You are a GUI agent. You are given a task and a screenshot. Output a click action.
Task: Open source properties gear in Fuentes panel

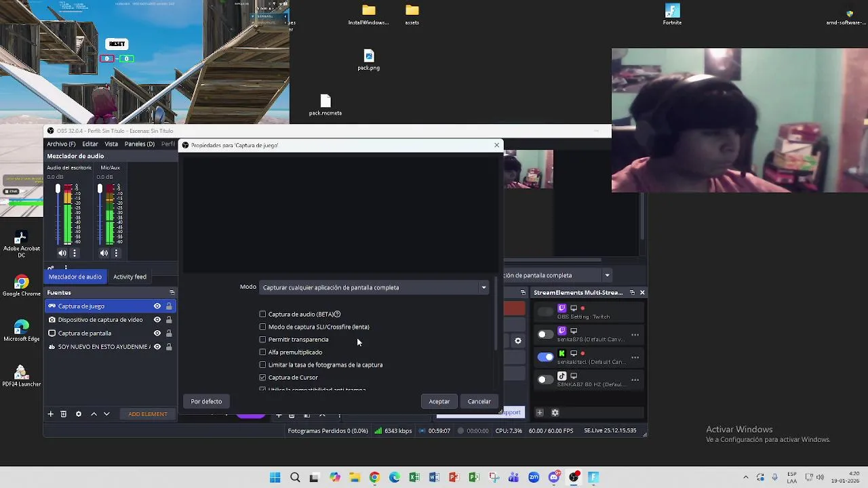coord(78,414)
